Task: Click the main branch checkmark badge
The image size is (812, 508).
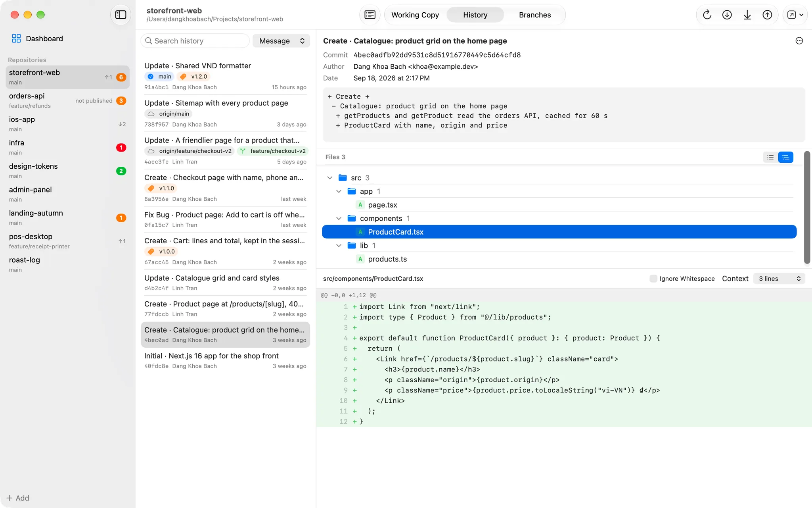Action: pos(159,77)
